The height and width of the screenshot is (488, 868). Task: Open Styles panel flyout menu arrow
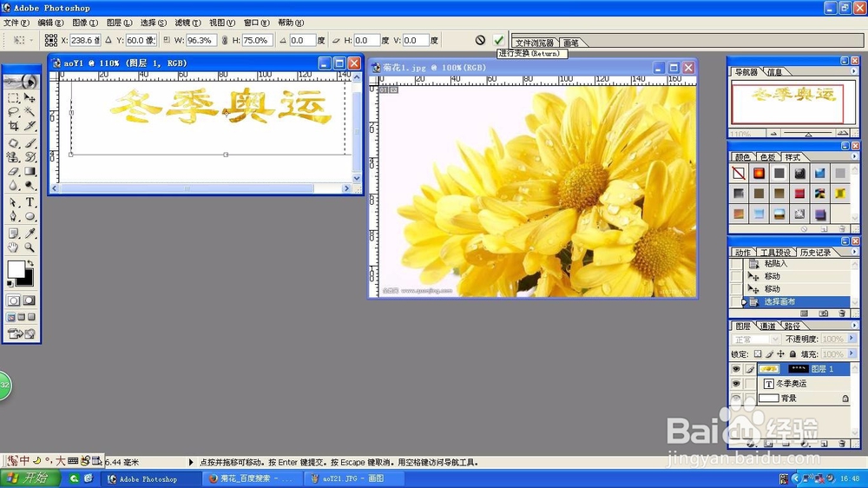[854, 157]
